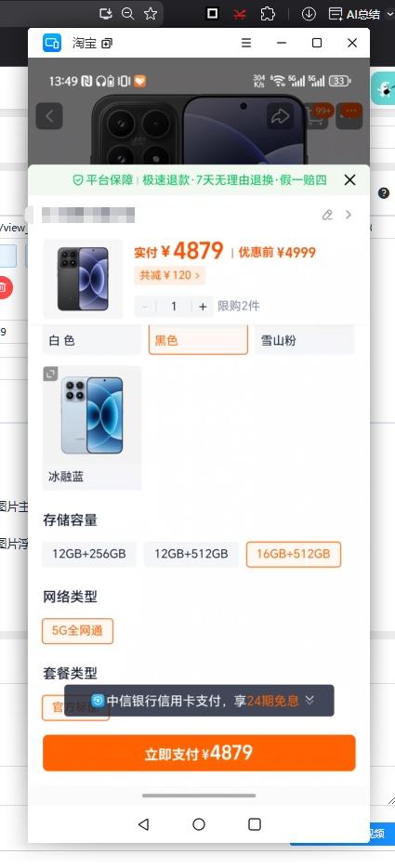Expand the 中信银行 installment banner chevron
This screenshot has width=395, height=868.
coord(309,700)
